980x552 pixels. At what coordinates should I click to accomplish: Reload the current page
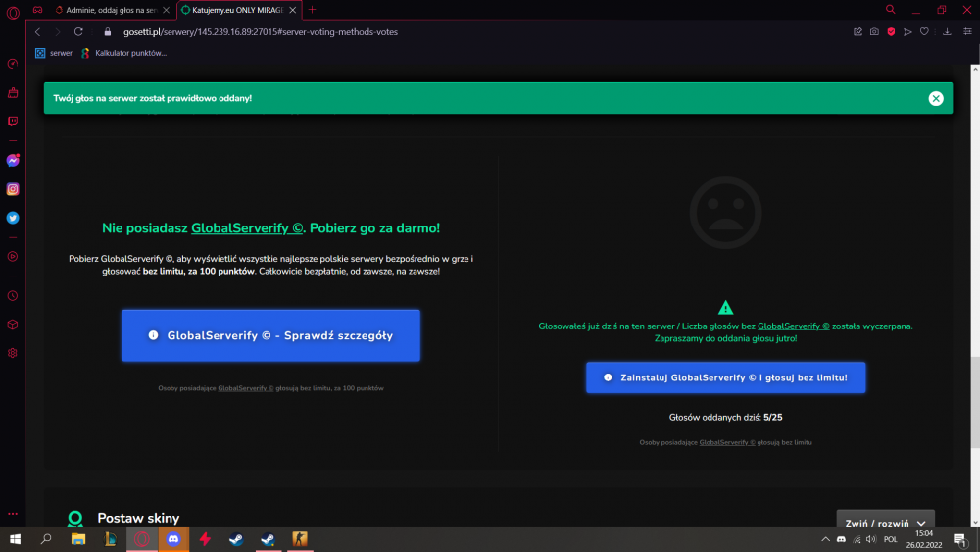(78, 32)
